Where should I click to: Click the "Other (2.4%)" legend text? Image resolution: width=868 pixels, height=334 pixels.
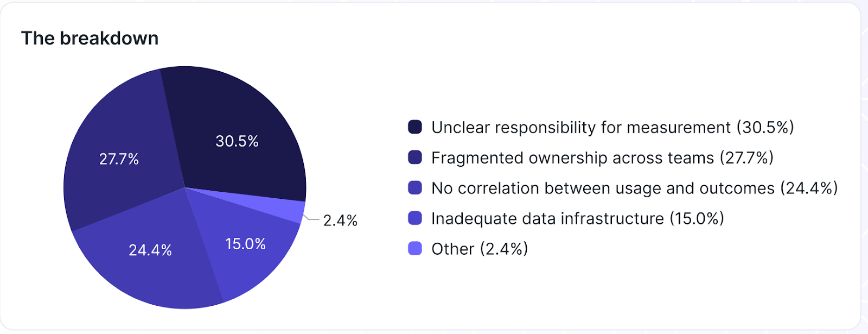pyautogui.click(x=480, y=249)
